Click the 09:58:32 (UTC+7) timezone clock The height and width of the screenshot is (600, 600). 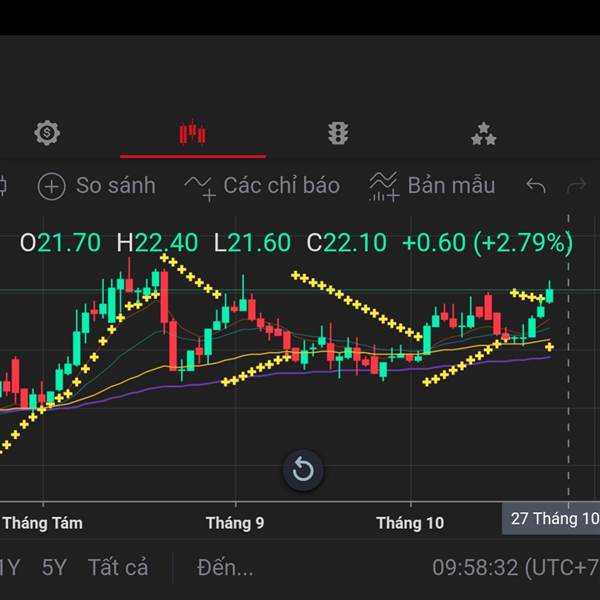(x=516, y=567)
